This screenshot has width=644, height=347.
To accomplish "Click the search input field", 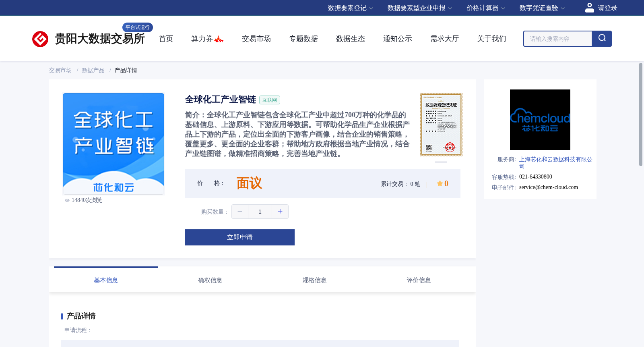I will click(558, 39).
